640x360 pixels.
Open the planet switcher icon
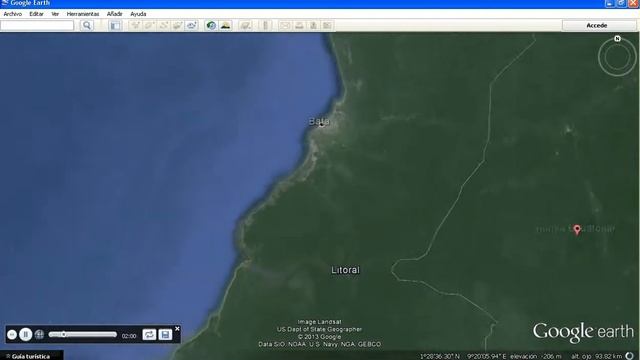245,25
